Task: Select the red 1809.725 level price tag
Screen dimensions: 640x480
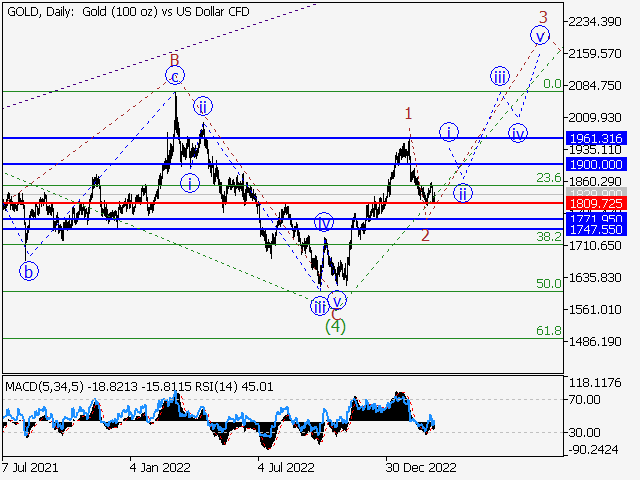Action: tap(596, 203)
